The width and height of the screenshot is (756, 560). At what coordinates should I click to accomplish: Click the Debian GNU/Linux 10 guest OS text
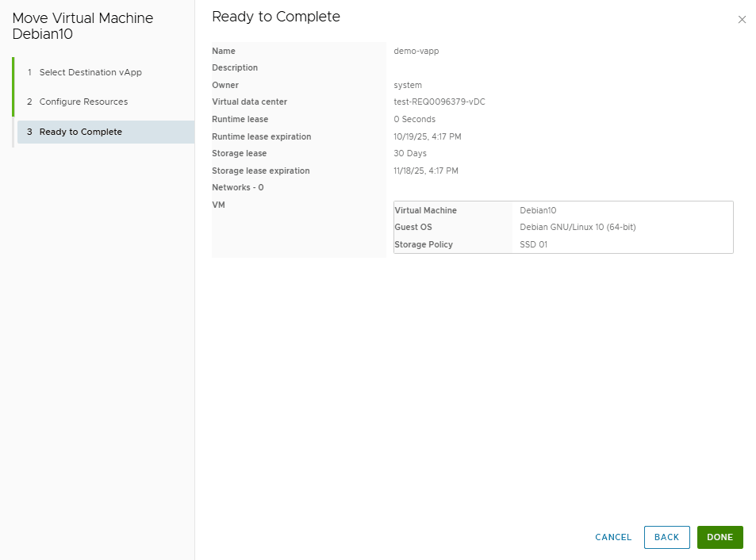[578, 227]
